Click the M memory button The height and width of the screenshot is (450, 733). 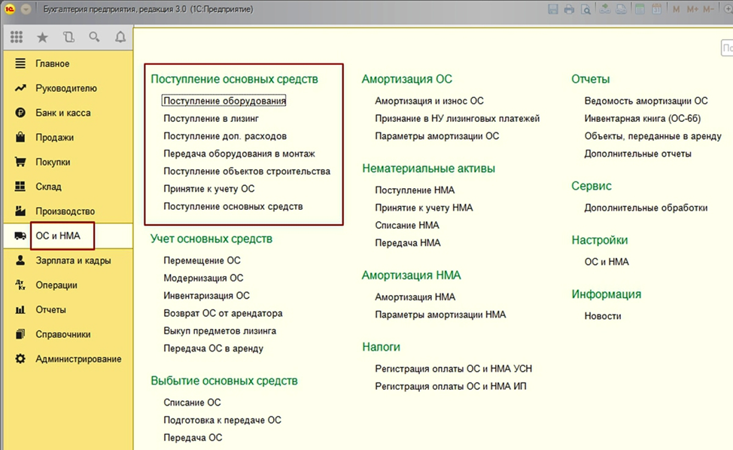click(x=676, y=9)
